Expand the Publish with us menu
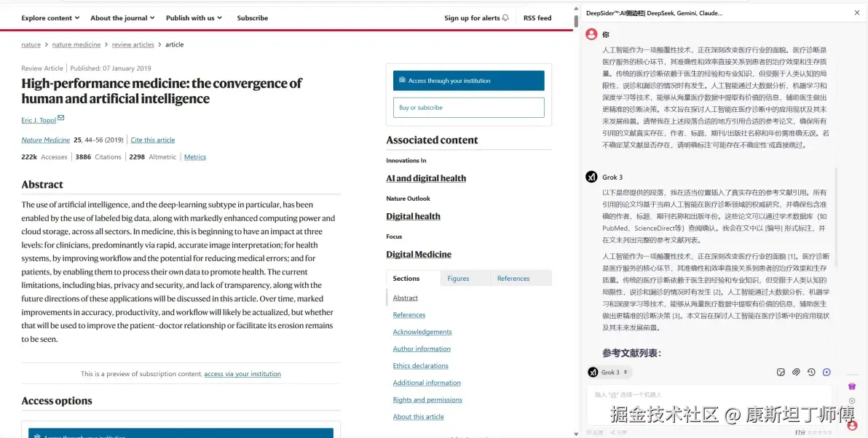This screenshot has height=438, width=868. (x=194, y=17)
